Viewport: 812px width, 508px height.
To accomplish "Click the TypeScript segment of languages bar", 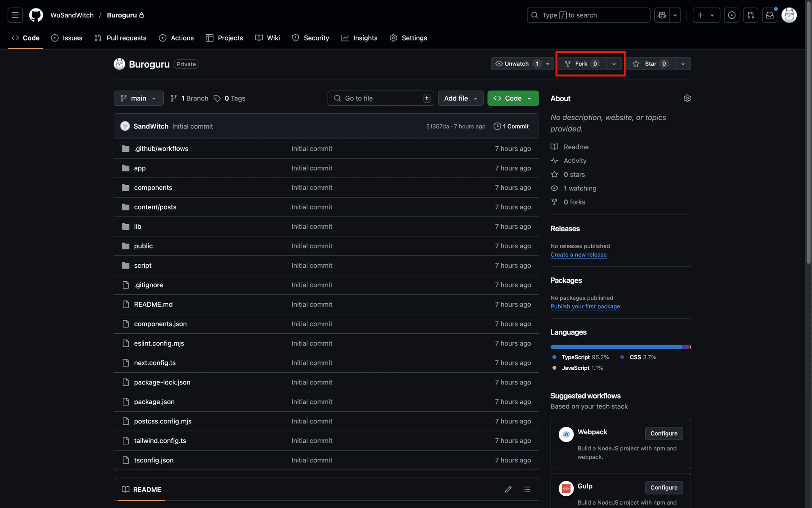I will (x=616, y=347).
